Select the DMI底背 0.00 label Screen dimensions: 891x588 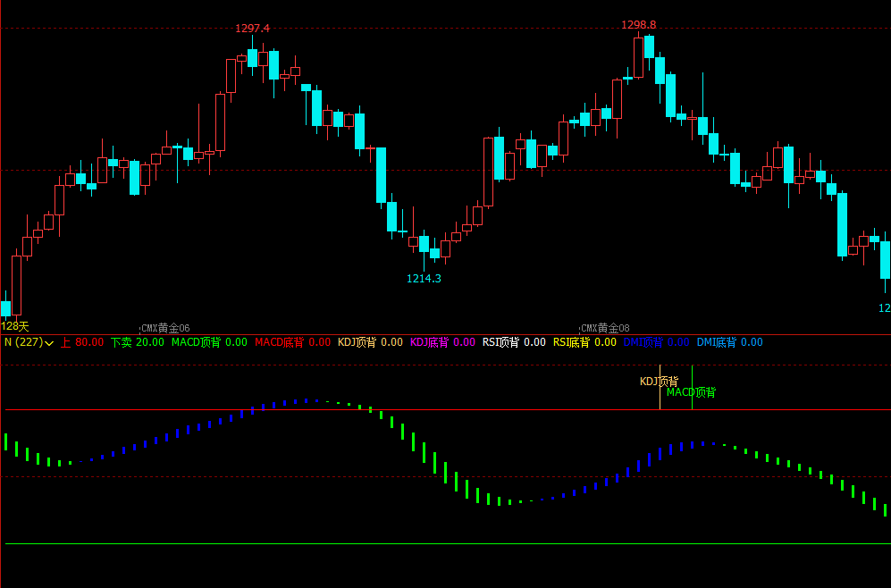[x=729, y=342]
